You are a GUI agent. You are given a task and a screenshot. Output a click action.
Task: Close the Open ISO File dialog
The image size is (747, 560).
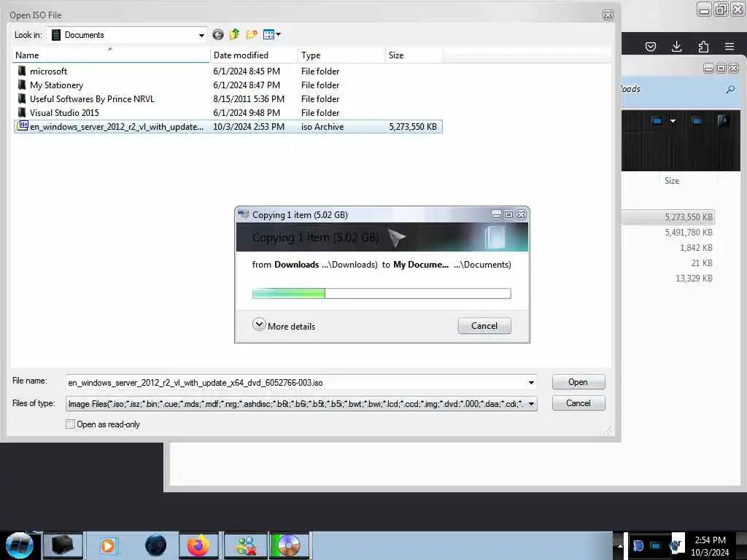click(x=608, y=15)
